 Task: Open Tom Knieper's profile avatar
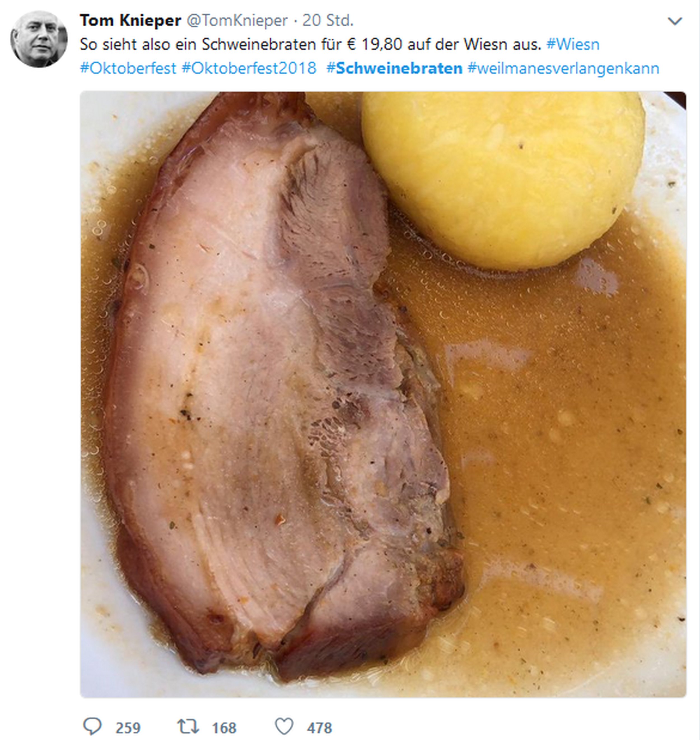[39, 39]
